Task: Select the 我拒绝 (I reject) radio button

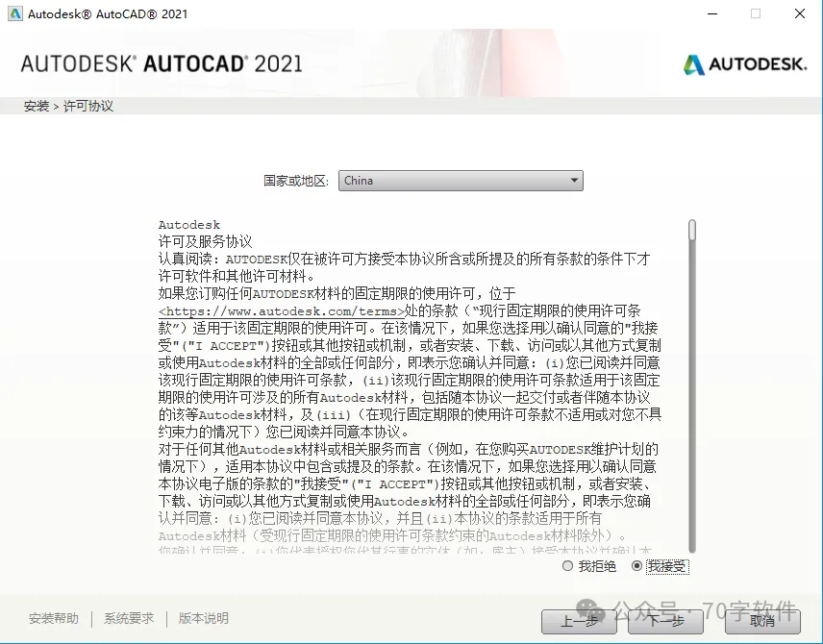Action: [x=567, y=566]
